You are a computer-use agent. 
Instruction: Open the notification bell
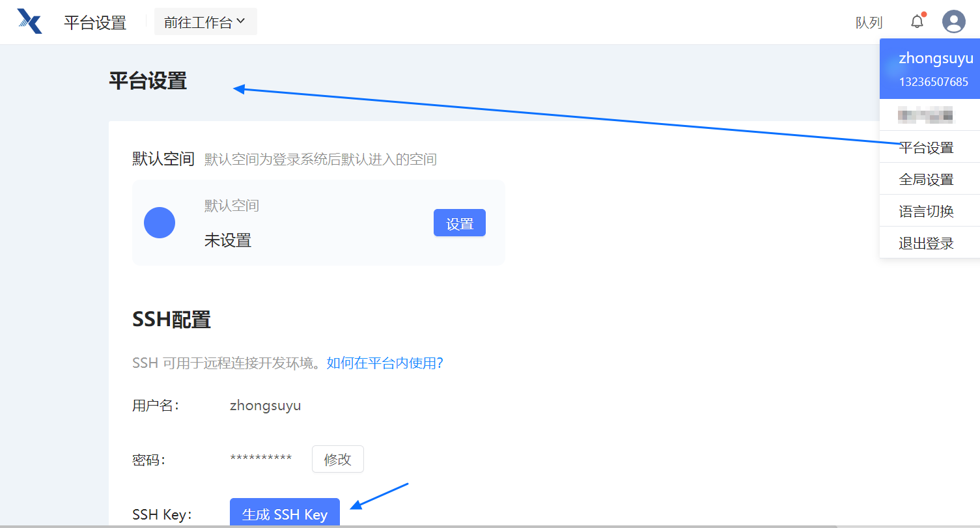pyautogui.click(x=917, y=21)
